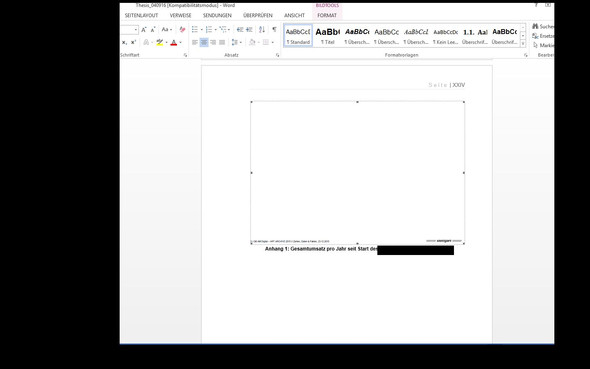Click the subscript icon
The width and height of the screenshot is (590, 369).
(124, 43)
